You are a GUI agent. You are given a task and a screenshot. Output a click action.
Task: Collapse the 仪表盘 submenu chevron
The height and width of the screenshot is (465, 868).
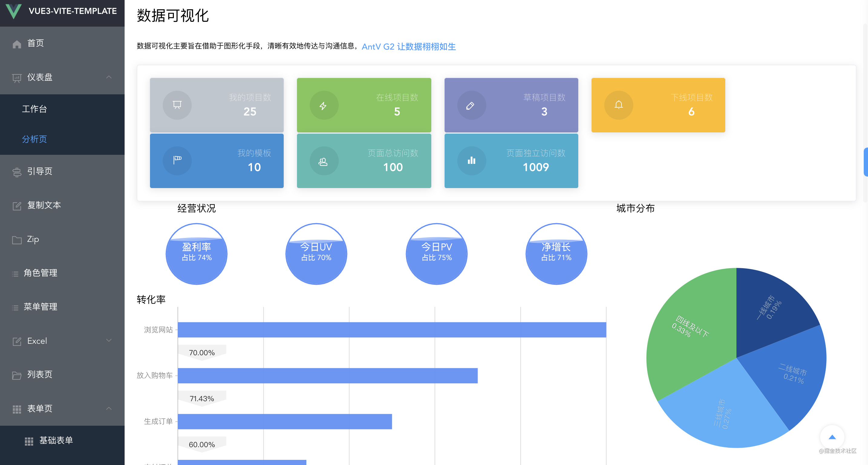(109, 77)
